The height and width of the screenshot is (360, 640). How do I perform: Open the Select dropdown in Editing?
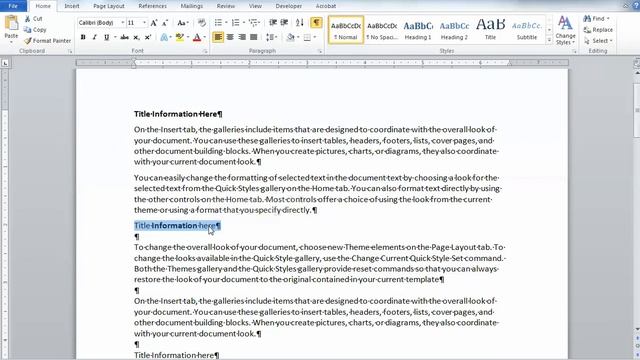(x=598, y=41)
